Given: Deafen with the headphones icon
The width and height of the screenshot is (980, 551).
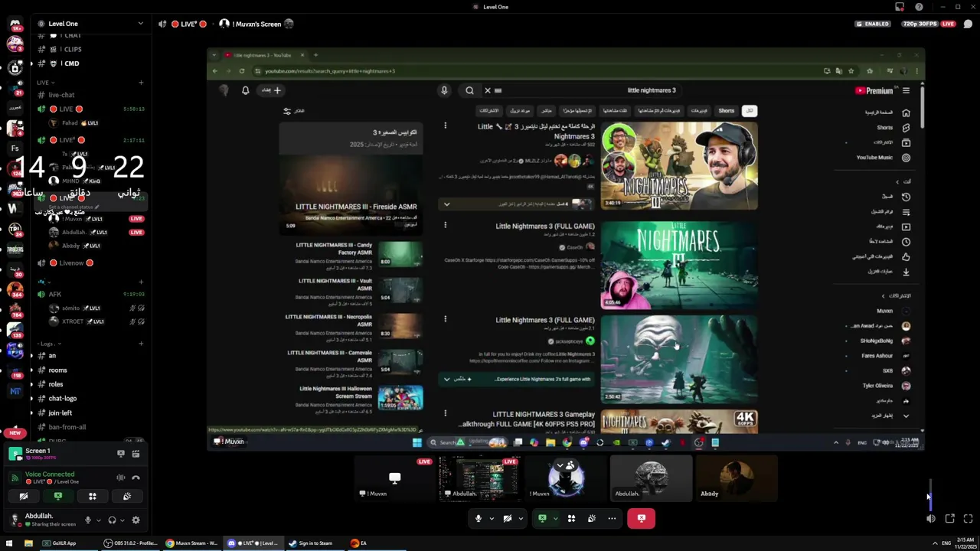Looking at the screenshot, I should (x=112, y=520).
